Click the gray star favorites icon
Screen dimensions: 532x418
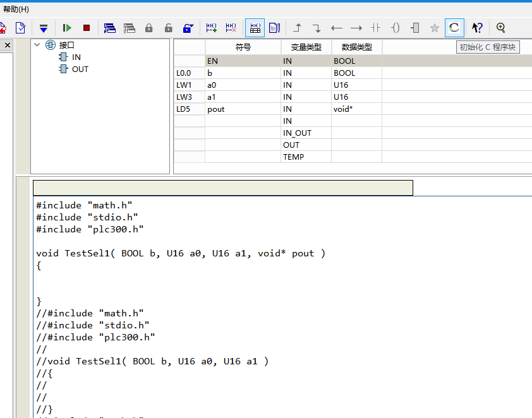(x=435, y=28)
